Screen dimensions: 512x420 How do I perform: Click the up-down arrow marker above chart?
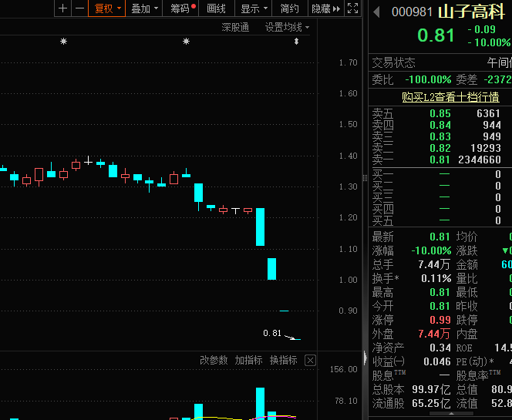(x=296, y=42)
